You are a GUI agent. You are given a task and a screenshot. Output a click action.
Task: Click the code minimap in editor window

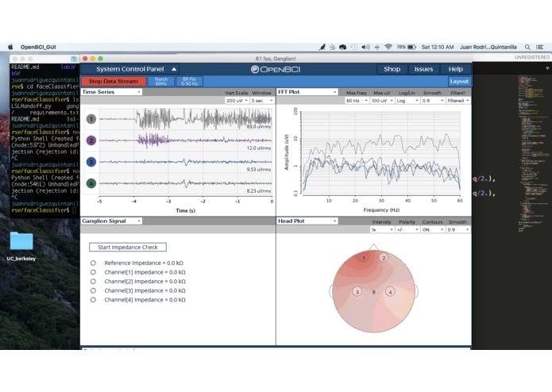[533, 153]
